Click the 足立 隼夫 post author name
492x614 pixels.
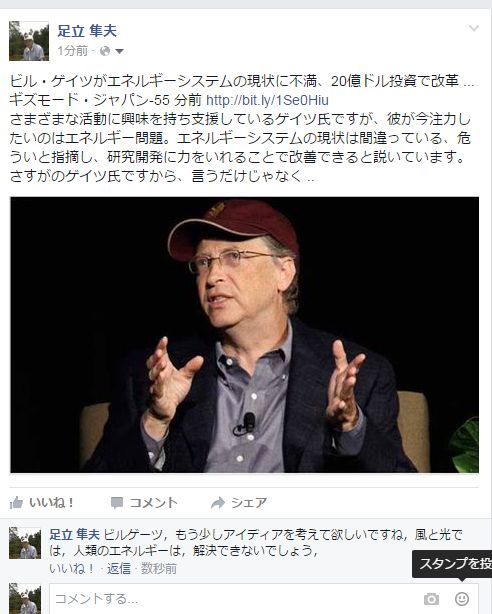[x=87, y=31]
